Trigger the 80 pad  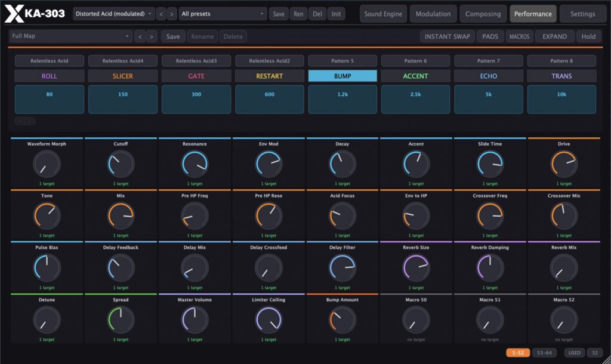point(50,100)
